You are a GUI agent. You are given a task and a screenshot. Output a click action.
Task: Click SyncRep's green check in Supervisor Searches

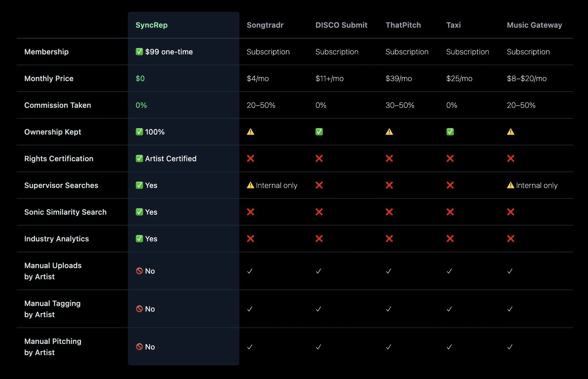(x=139, y=185)
